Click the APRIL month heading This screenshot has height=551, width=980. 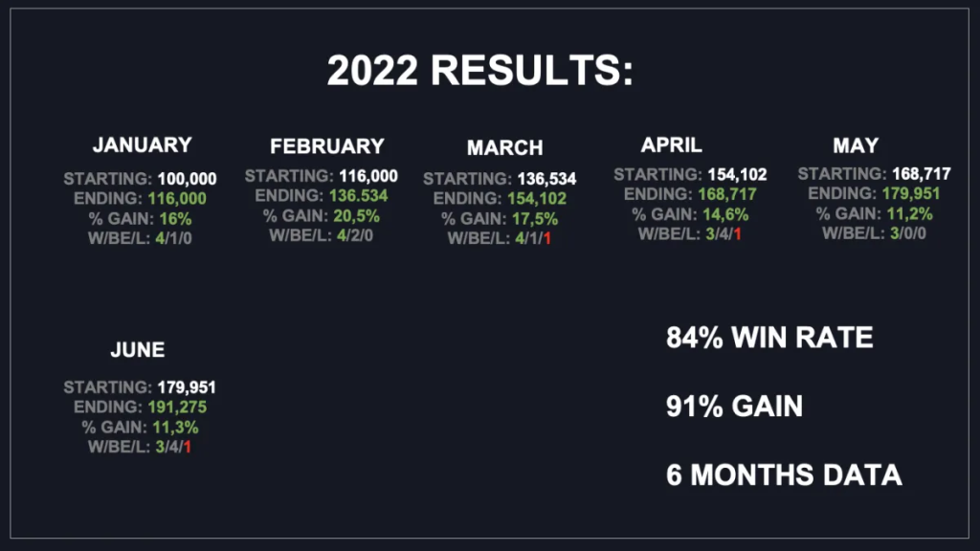click(671, 145)
